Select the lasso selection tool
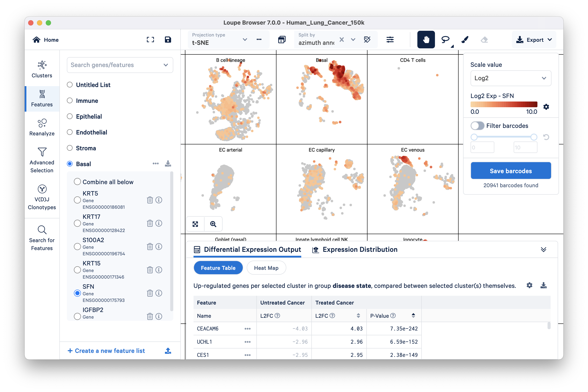588x392 pixels. pos(445,40)
